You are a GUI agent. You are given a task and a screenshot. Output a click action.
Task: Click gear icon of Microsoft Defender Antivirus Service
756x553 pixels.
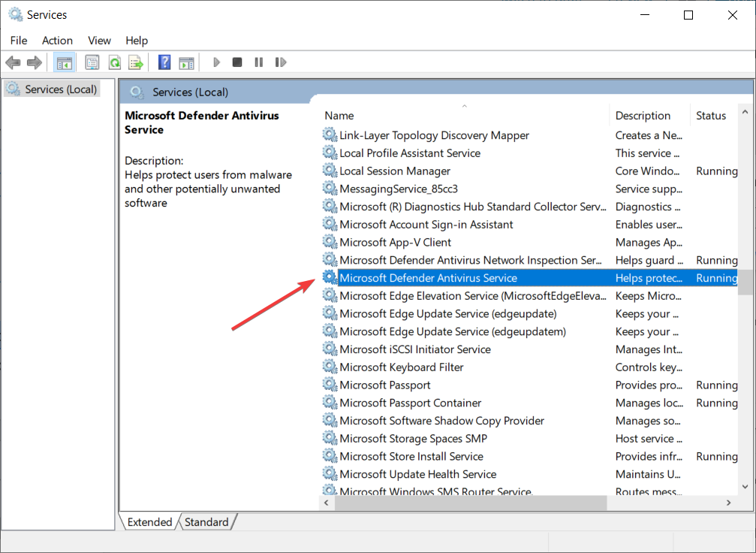pyautogui.click(x=330, y=278)
